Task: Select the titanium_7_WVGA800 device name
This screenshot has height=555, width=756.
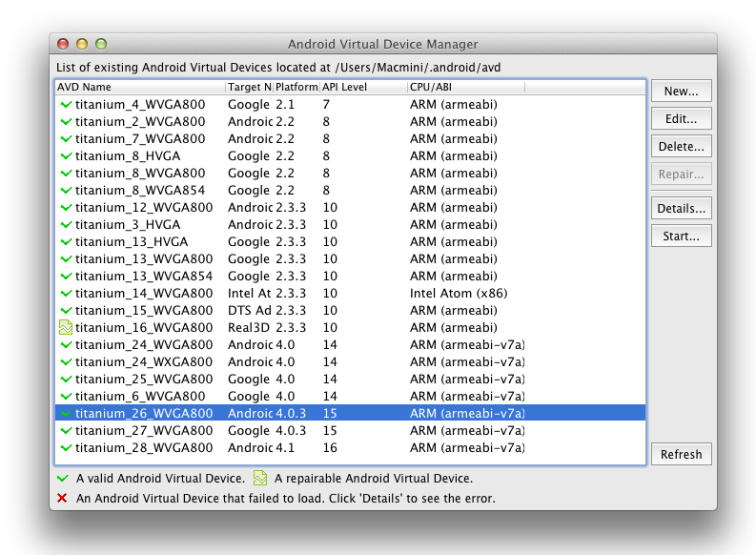Action: click(140, 138)
